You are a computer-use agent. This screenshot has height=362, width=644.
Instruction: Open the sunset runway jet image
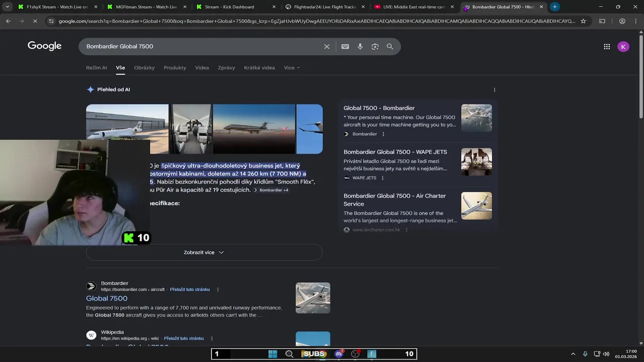click(x=254, y=129)
